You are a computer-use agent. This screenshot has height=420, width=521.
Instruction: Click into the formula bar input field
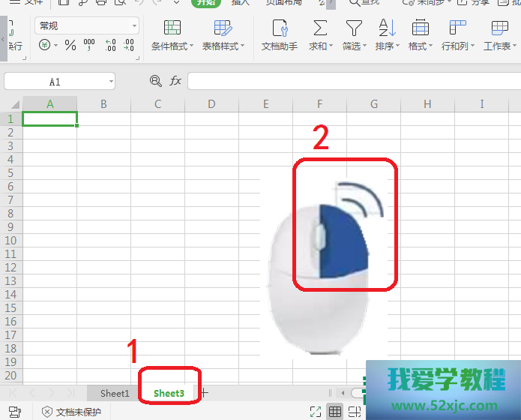click(352, 80)
